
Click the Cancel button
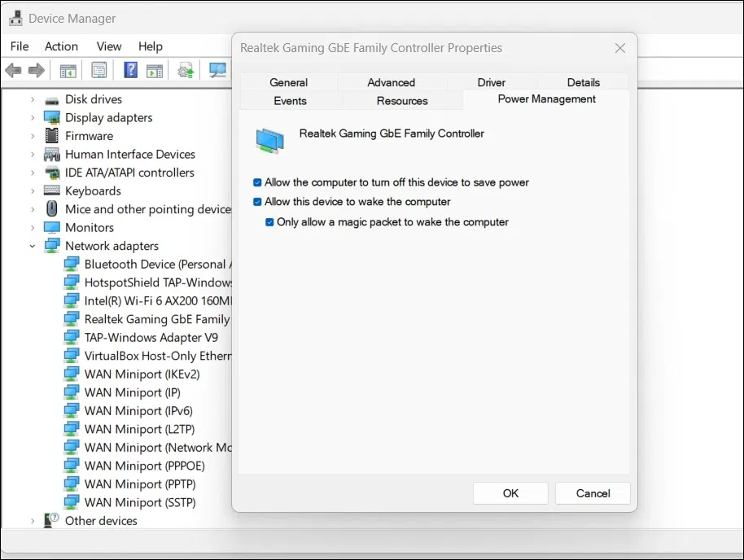pyautogui.click(x=593, y=493)
